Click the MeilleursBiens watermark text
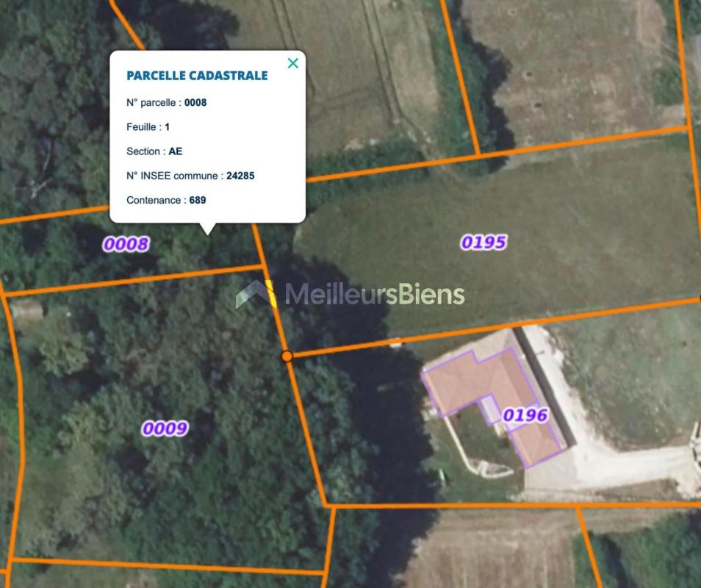701x588 pixels. (375, 294)
